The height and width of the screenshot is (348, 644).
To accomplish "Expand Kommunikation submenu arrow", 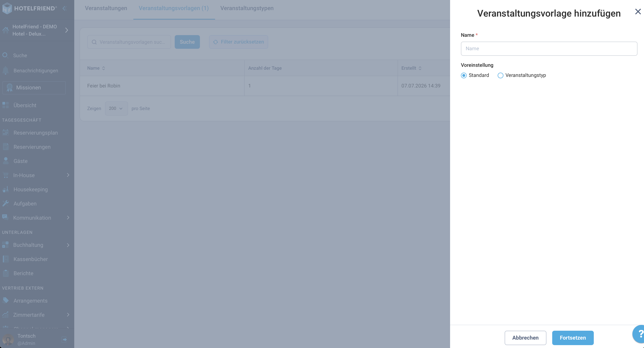I will (x=68, y=217).
